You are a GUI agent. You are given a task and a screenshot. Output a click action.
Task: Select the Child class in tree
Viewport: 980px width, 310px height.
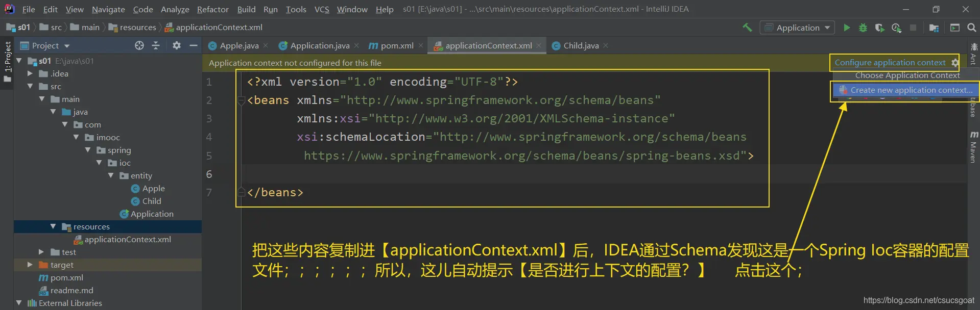(x=147, y=201)
